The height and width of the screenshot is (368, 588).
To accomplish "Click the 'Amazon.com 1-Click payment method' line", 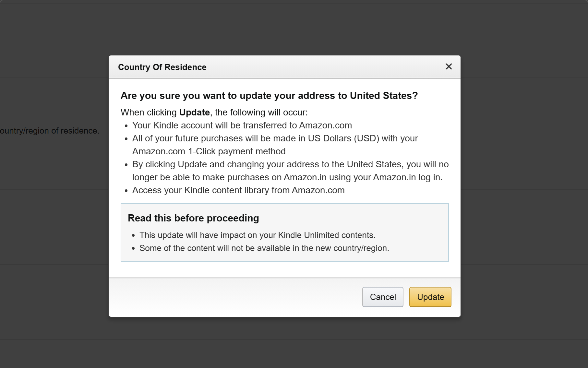I will coord(209,151).
